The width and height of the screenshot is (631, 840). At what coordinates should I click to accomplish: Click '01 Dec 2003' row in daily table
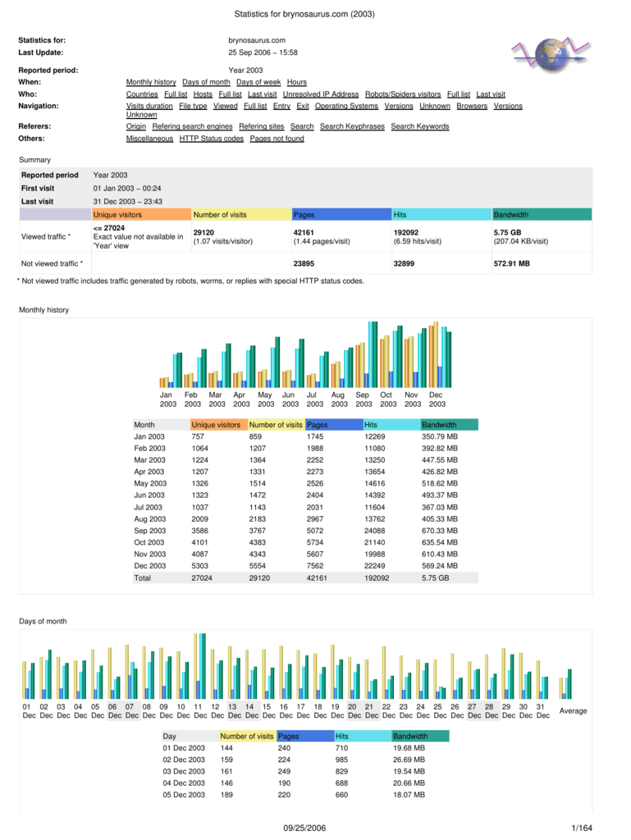coord(305,748)
